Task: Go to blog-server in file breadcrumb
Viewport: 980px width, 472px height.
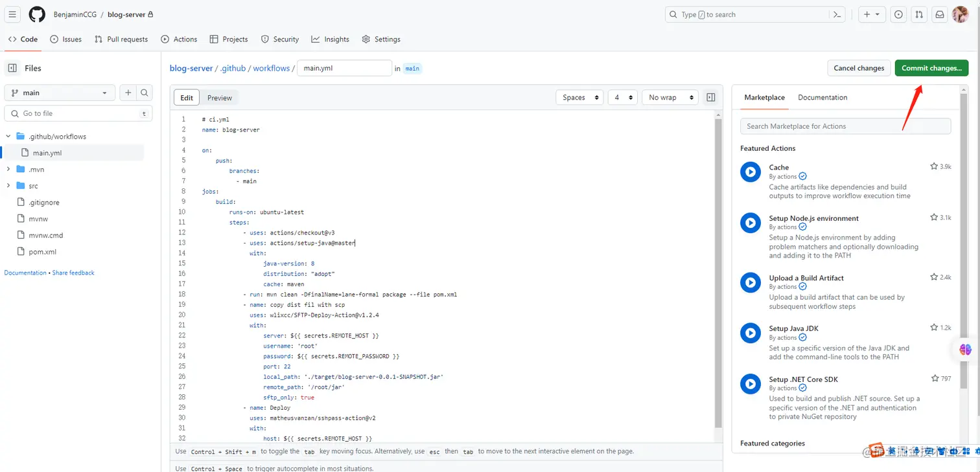Action: pyautogui.click(x=191, y=68)
